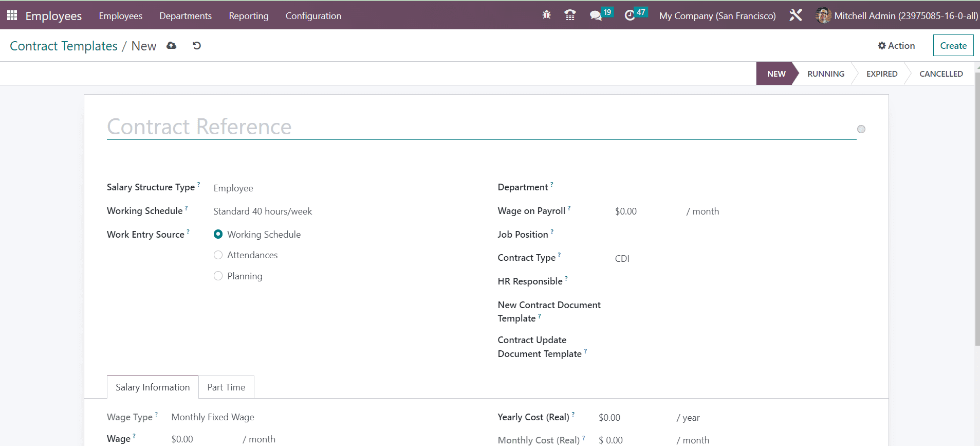Click the debug bug icon
This screenshot has width=980, height=446.
pyautogui.click(x=546, y=15)
